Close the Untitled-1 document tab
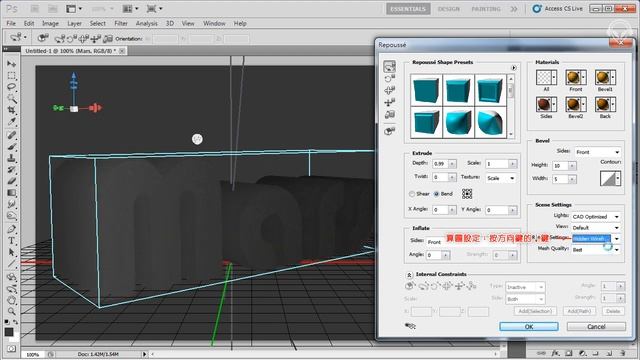The height and width of the screenshot is (360, 640). pyautogui.click(x=122, y=51)
